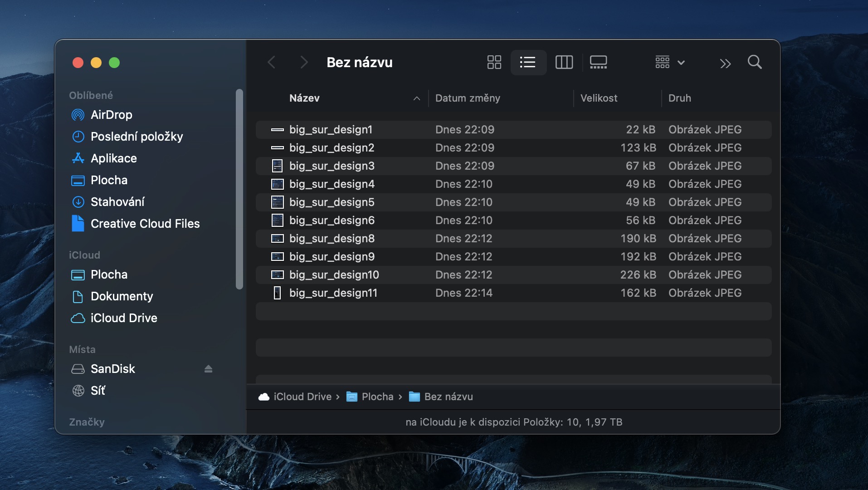
Task: Select file big_sur_design3
Action: pyautogui.click(x=513, y=166)
